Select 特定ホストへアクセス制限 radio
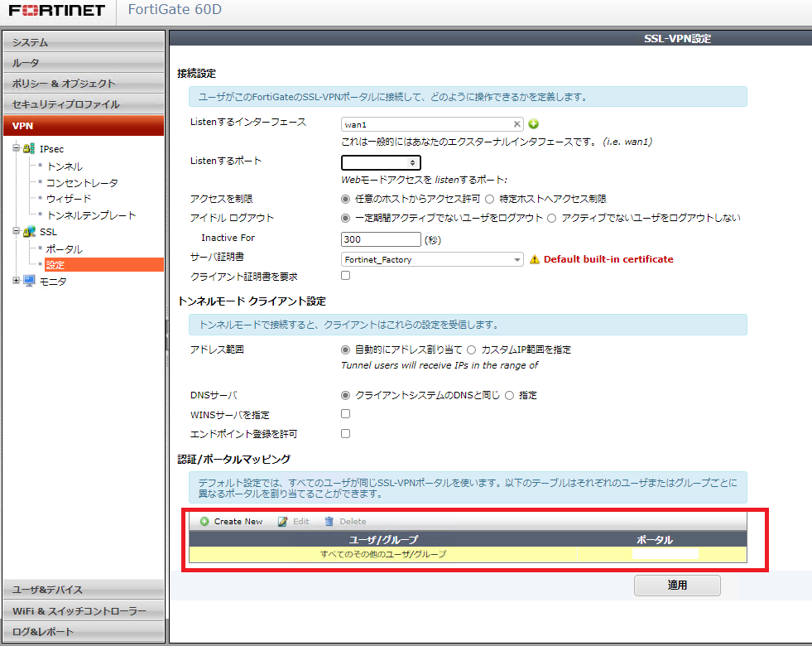Screen dimensions: 812x646 (x=489, y=199)
